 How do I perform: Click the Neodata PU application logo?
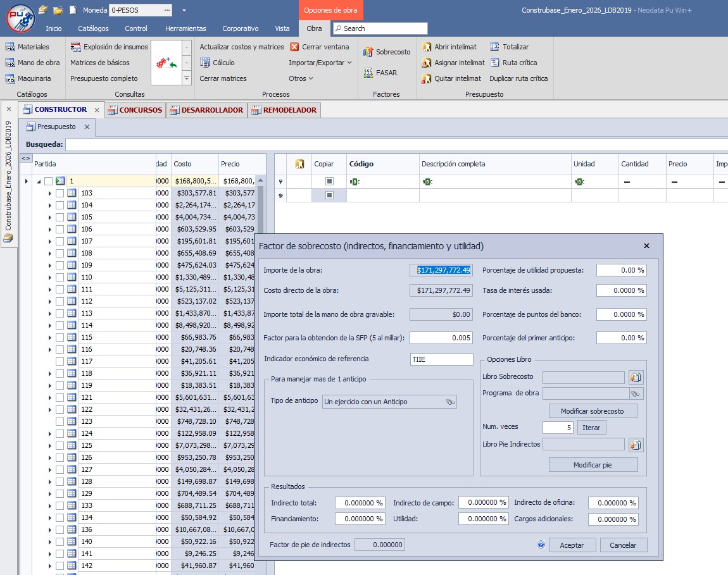[x=20, y=18]
